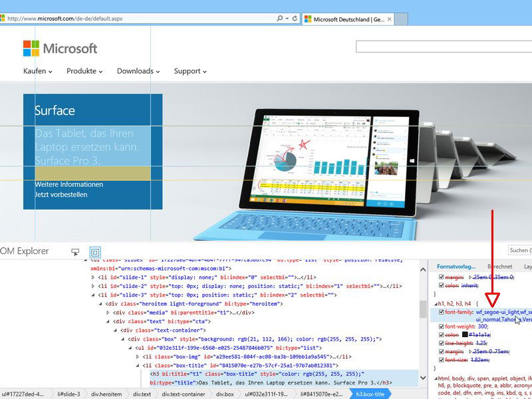The height and width of the screenshot is (399, 532).
Task: Toggle the margin .25em 0 .75em checkbox
Action: (x=441, y=352)
